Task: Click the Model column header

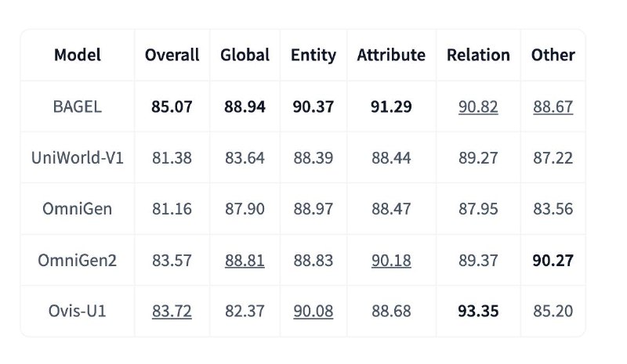Action: (77, 55)
